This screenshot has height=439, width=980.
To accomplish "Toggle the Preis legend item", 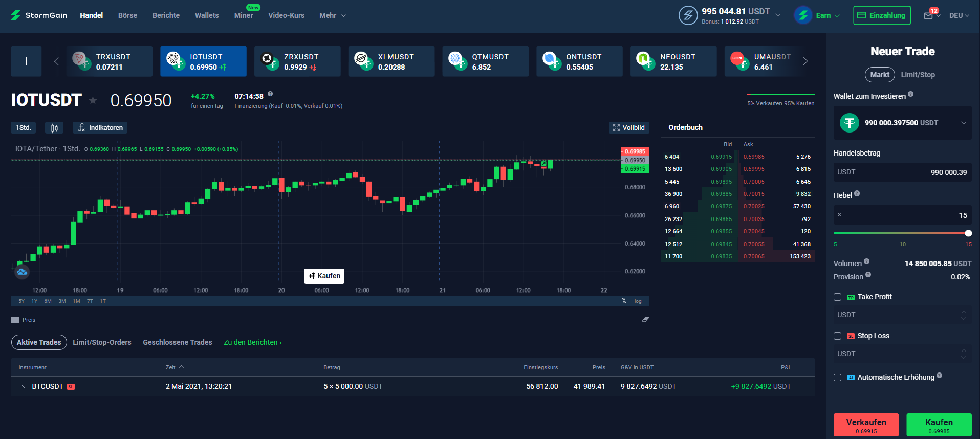I will tap(24, 320).
